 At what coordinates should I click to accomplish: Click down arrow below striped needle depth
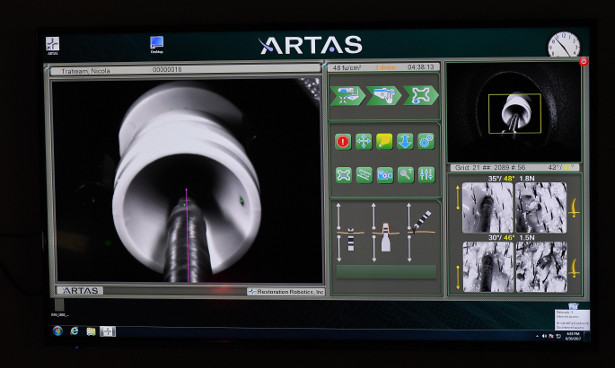point(338,249)
